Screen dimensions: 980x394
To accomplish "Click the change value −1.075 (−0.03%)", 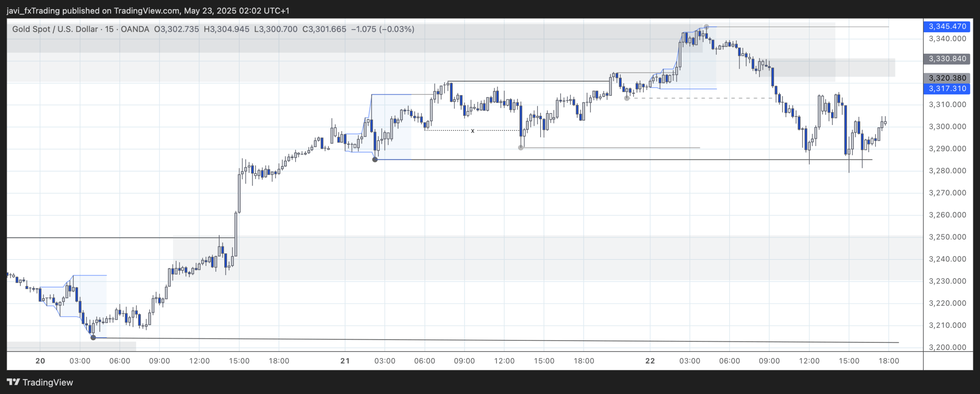I will point(383,29).
